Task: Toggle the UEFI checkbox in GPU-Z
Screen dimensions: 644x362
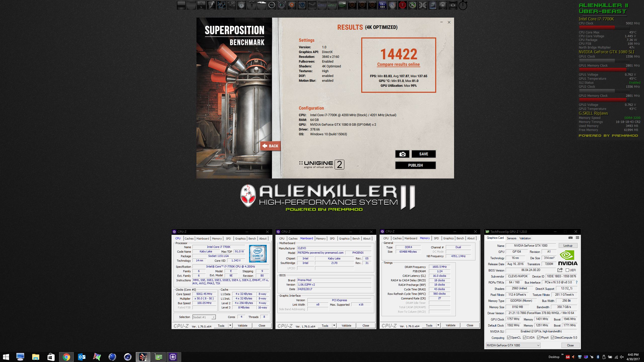Action: (x=567, y=270)
